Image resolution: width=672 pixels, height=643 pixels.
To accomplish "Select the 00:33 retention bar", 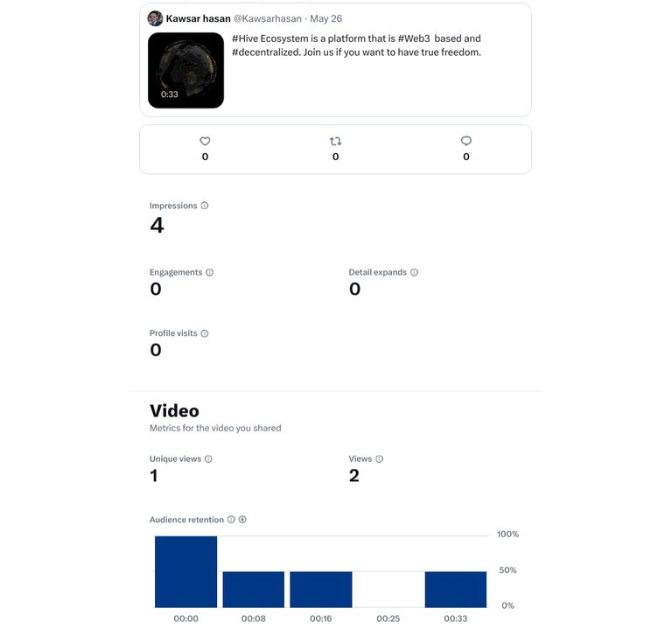I will click(x=456, y=590).
